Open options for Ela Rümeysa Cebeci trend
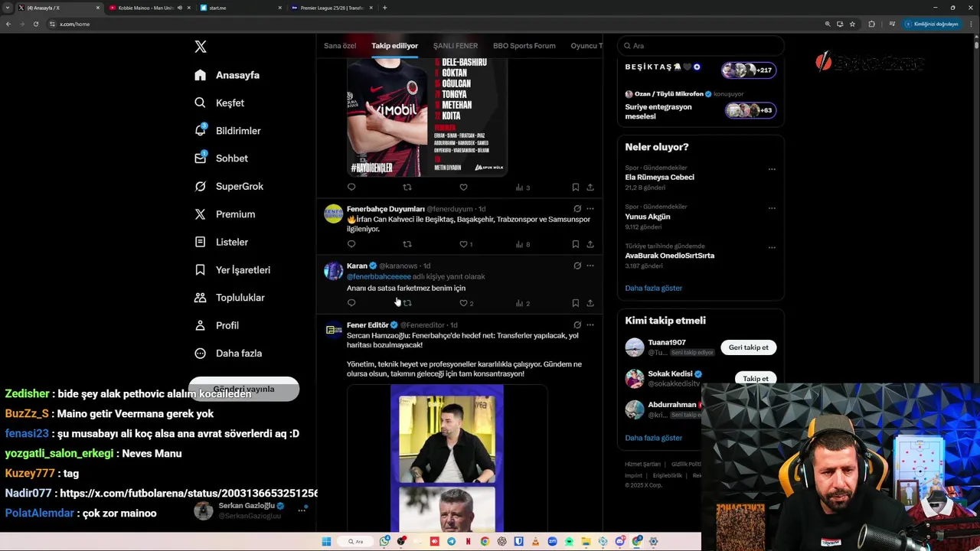980x551 pixels. point(772,169)
